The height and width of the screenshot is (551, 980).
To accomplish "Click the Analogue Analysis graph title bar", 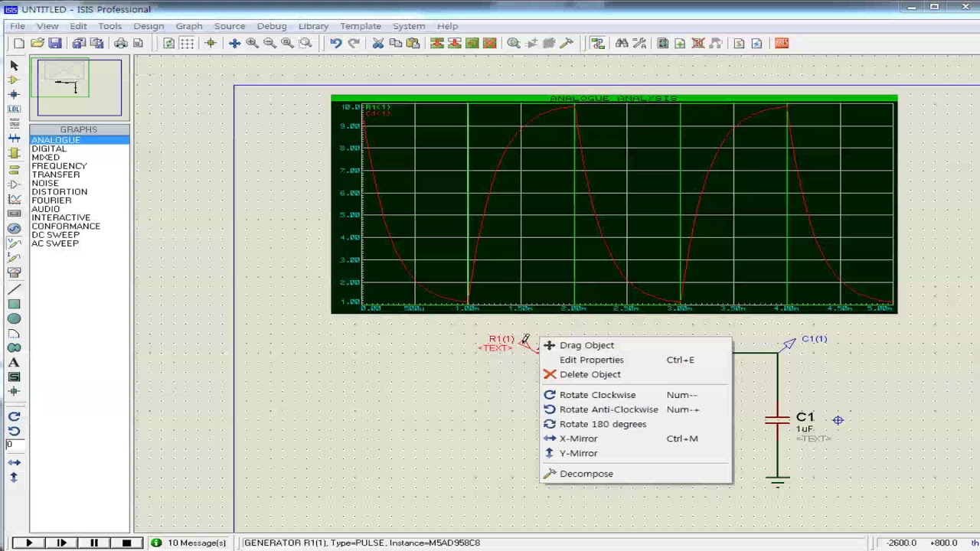I will 613,99.
